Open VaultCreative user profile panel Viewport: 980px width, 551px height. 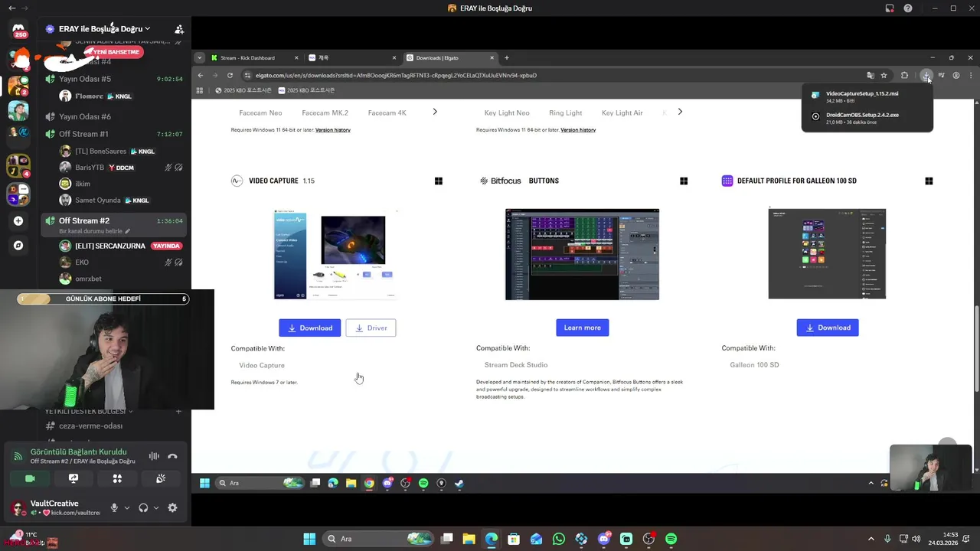(x=55, y=507)
